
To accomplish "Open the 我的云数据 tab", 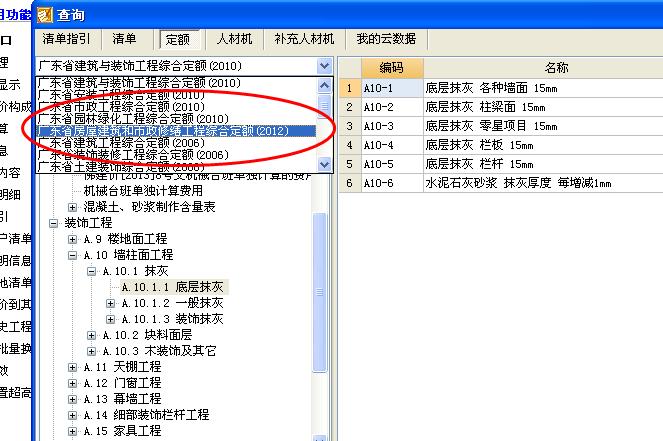I will pos(386,39).
